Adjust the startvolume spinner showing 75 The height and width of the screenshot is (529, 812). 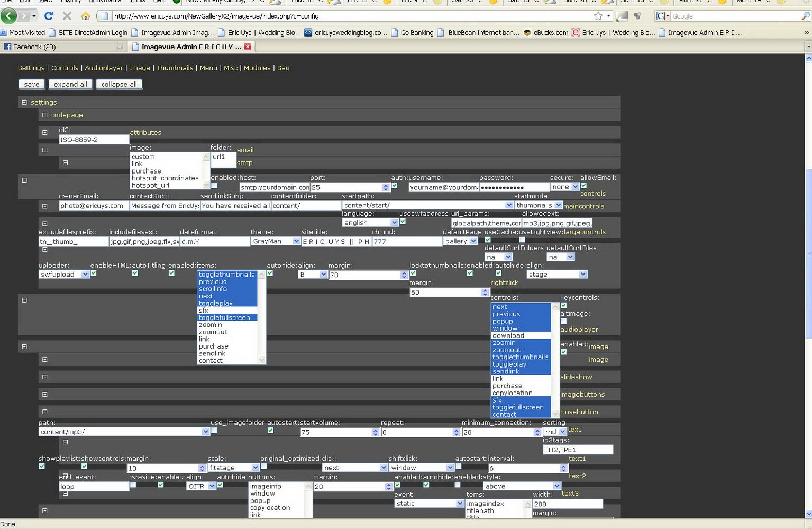tap(376, 432)
